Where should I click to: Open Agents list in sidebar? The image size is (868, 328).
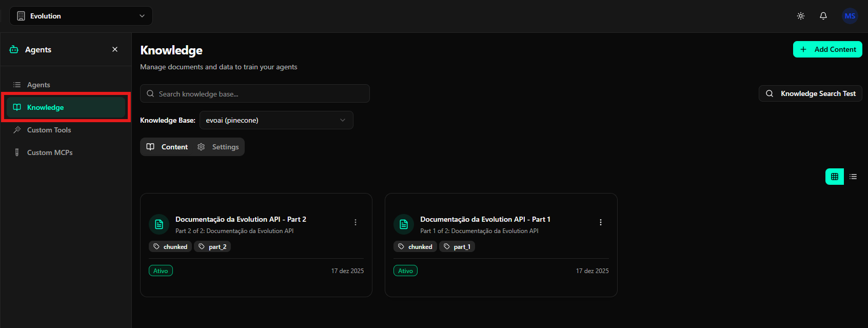click(x=66, y=85)
